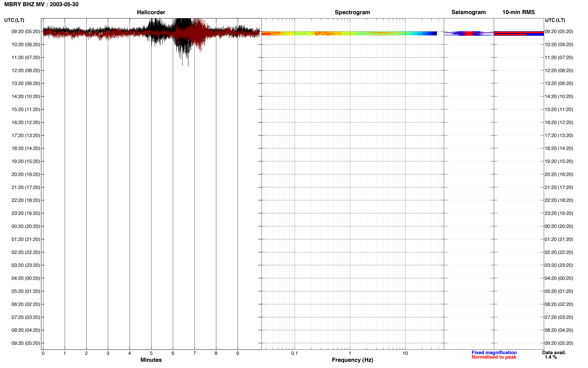Click tick 4 on the Minutes axis
The width and height of the screenshot is (588, 368).
(130, 353)
